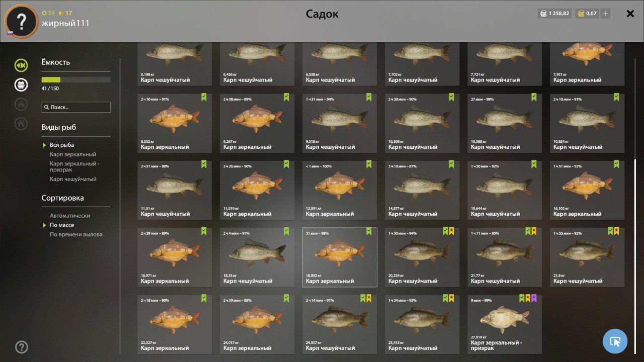This screenshot has height=362, width=644.
Task: Click the keepnet capacity bar
Action: point(76,79)
